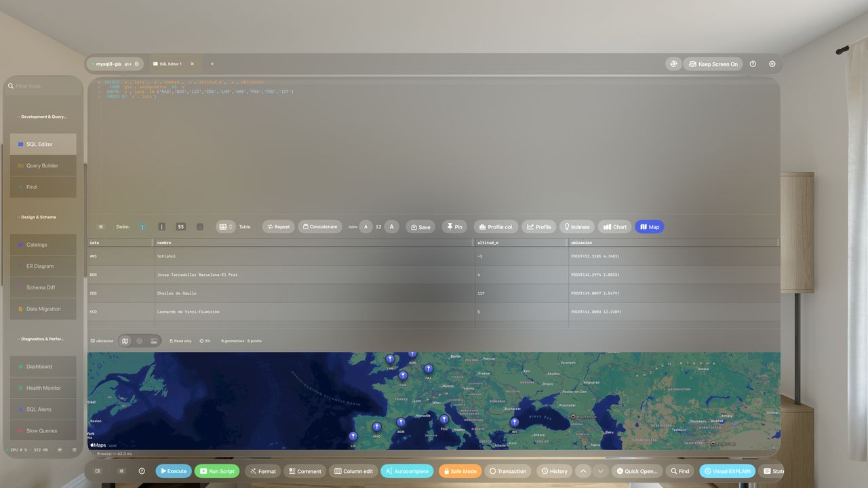The height and width of the screenshot is (488, 868).
Task: Open Data Migration in the sidebar
Action: 43,309
